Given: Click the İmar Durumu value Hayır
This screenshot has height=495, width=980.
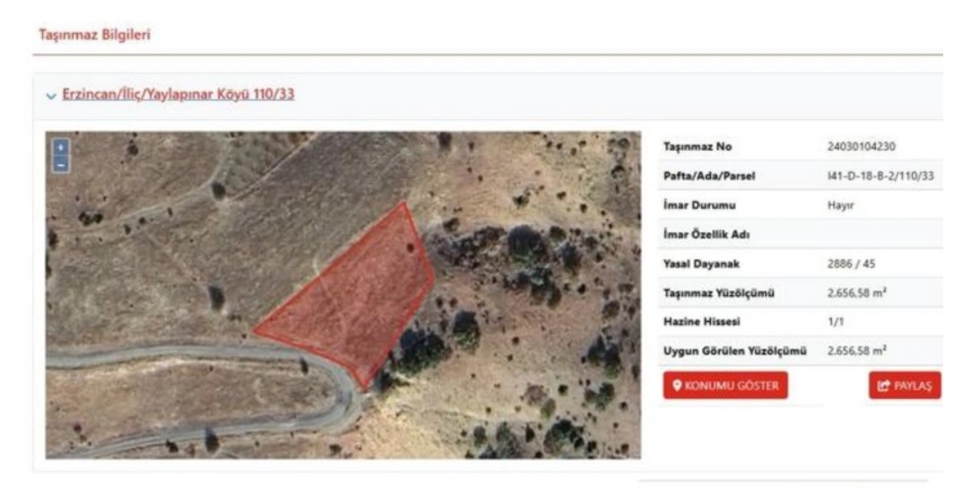Looking at the screenshot, I should point(840,205).
